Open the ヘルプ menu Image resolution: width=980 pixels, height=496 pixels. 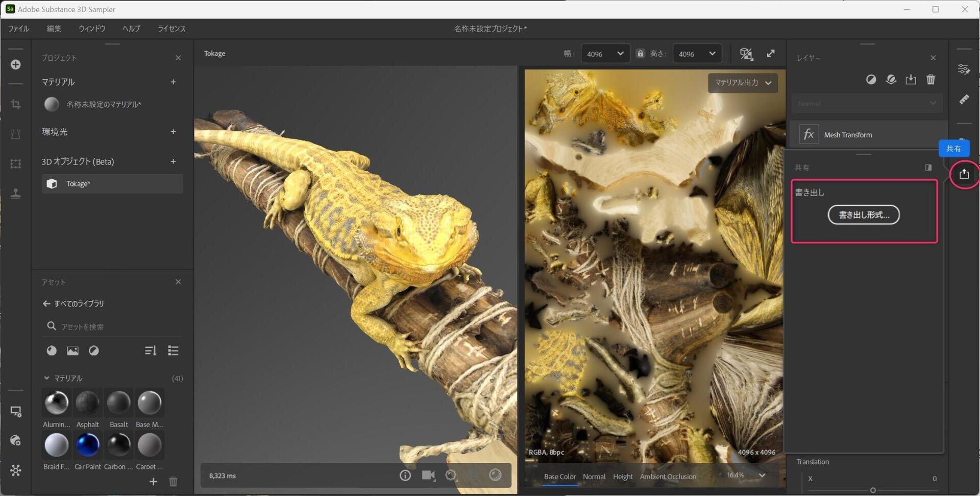(x=131, y=29)
